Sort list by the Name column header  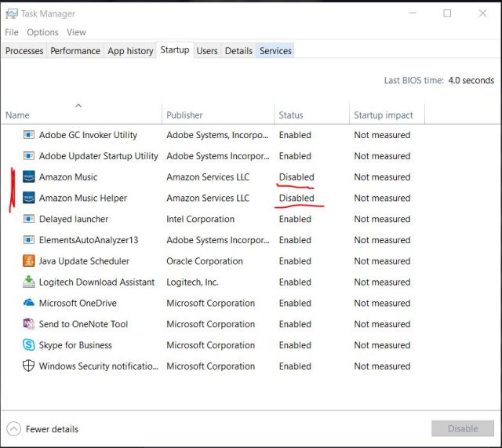[x=18, y=115]
